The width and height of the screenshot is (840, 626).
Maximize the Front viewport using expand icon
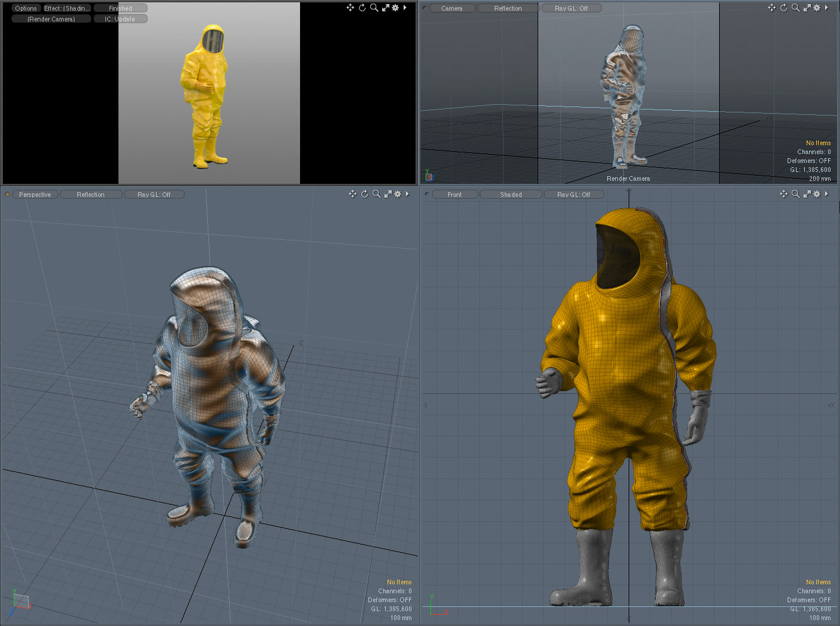(x=807, y=194)
